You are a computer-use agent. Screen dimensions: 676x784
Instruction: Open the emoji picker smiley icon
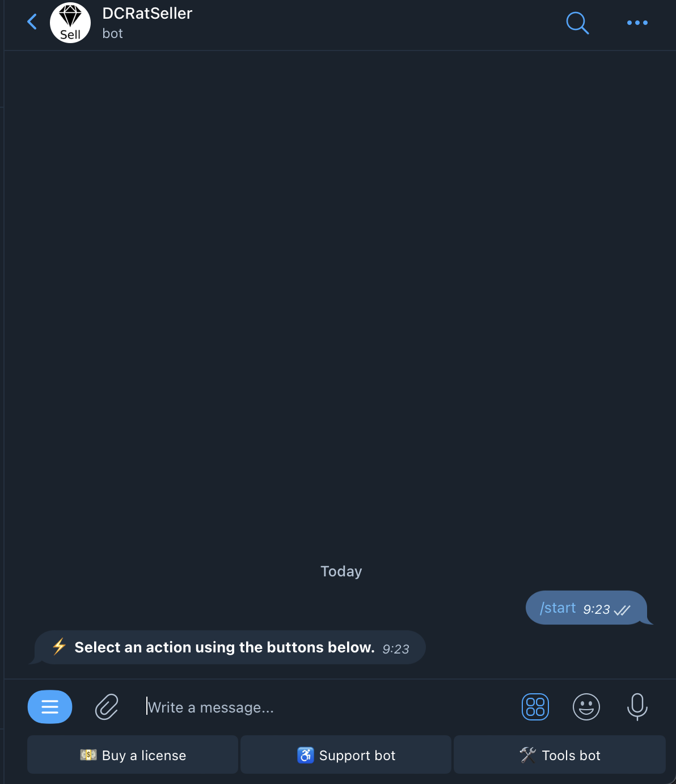[x=586, y=707]
